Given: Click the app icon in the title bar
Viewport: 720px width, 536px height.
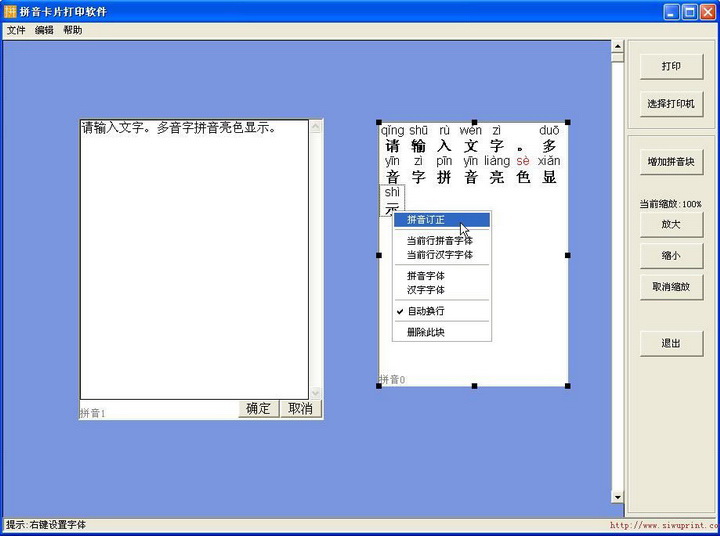Looking at the screenshot, I should tap(10, 11).
